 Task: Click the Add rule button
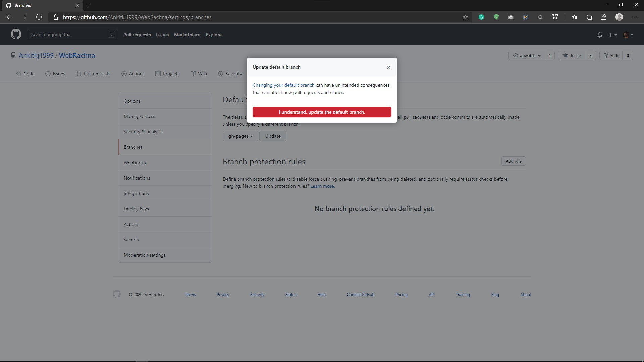point(513,161)
